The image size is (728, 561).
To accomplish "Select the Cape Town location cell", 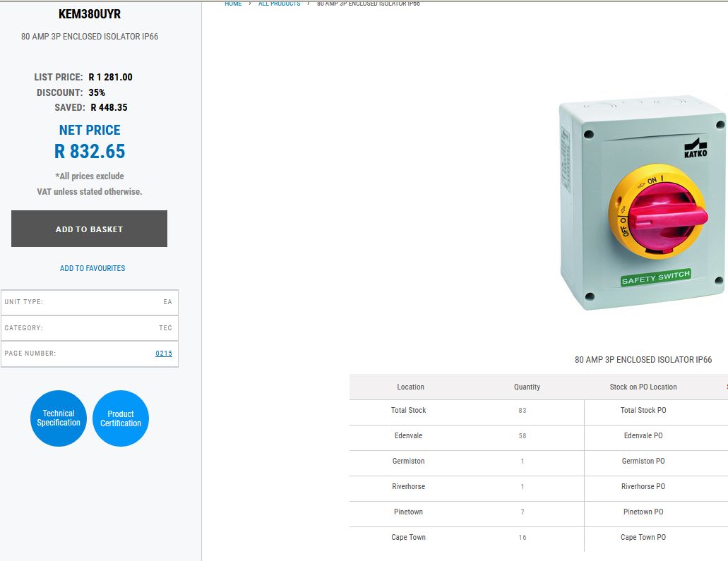I will click(409, 537).
